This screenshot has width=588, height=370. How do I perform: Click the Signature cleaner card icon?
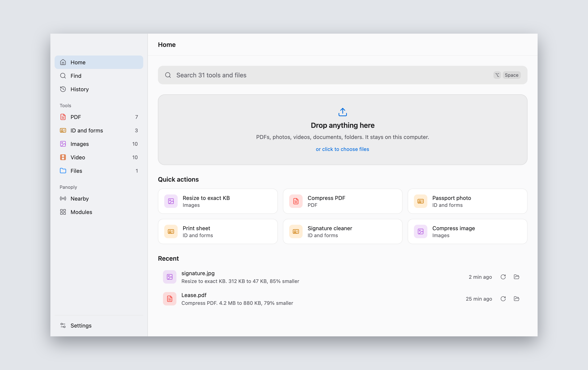coord(296,231)
